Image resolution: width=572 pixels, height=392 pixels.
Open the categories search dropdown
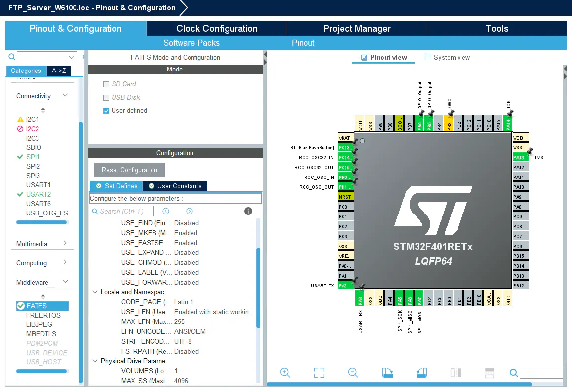72,57
